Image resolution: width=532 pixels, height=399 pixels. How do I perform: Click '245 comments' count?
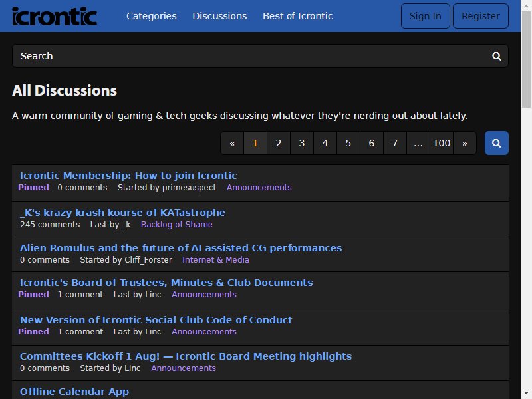point(50,225)
